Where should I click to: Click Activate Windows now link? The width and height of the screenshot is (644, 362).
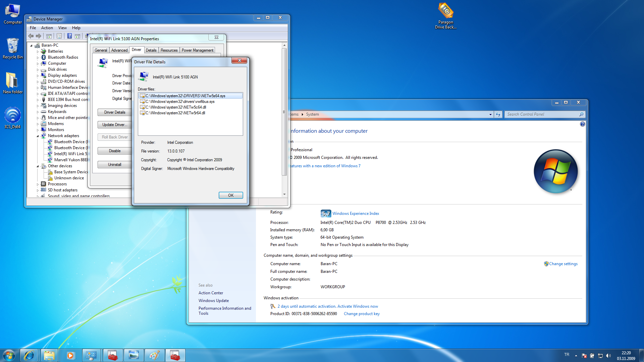pos(358,306)
